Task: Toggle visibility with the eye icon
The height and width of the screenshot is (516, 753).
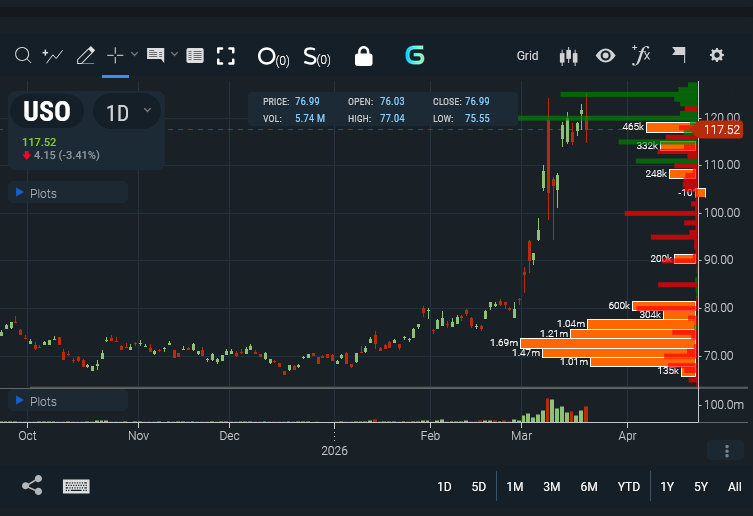Action: [606, 56]
